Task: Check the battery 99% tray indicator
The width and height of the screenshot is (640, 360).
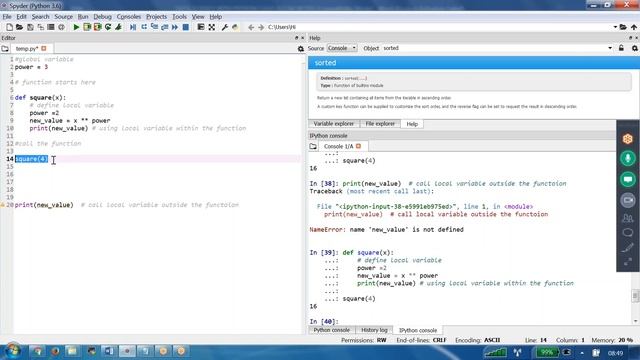Action: [547, 352]
